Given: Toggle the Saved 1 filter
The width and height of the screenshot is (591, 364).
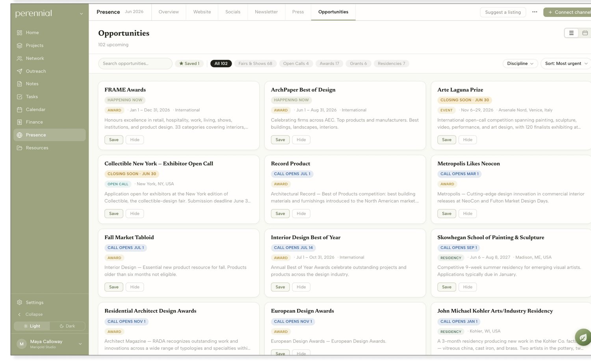Looking at the screenshot, I should (x=189, y=63).
